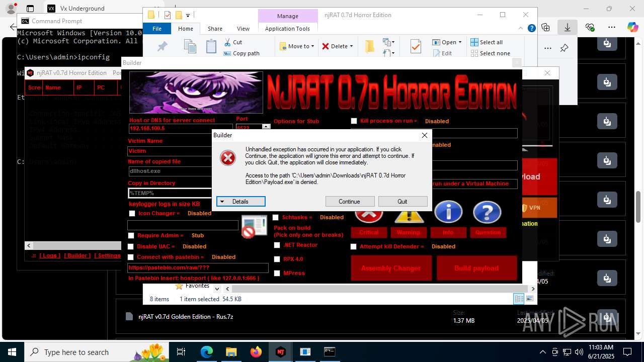Viewport: 644px width, 362px height.
Task: Show hidden system tray icons
Action: click(542, 352)
